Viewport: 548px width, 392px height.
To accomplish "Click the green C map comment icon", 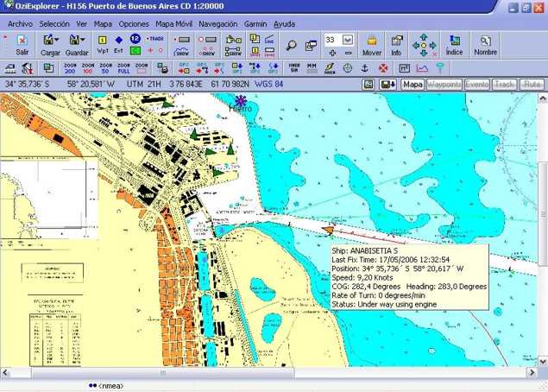I will click(135, 51).
